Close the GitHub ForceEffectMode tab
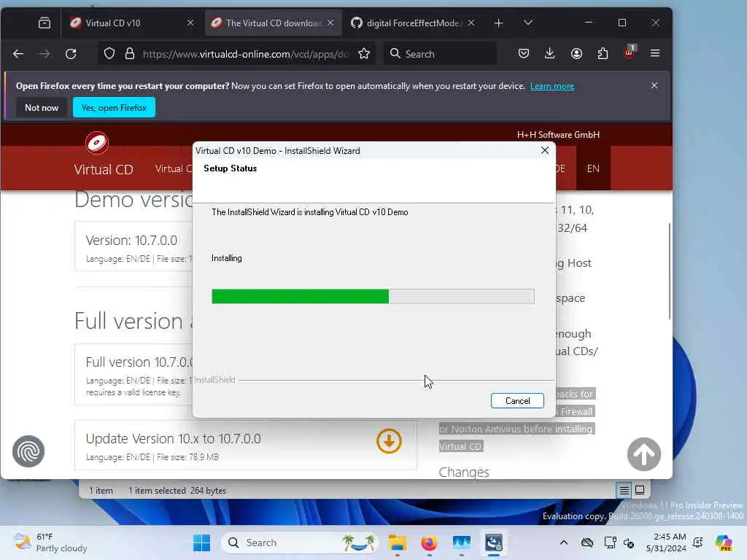The height and width of the screenshot is (560, 747). pos(471,23)
